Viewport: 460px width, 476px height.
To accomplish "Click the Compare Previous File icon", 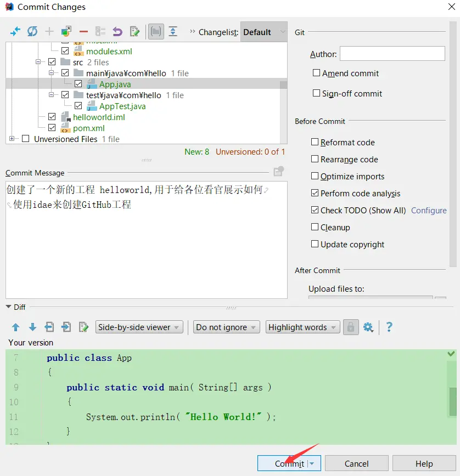I will [49, 327].
